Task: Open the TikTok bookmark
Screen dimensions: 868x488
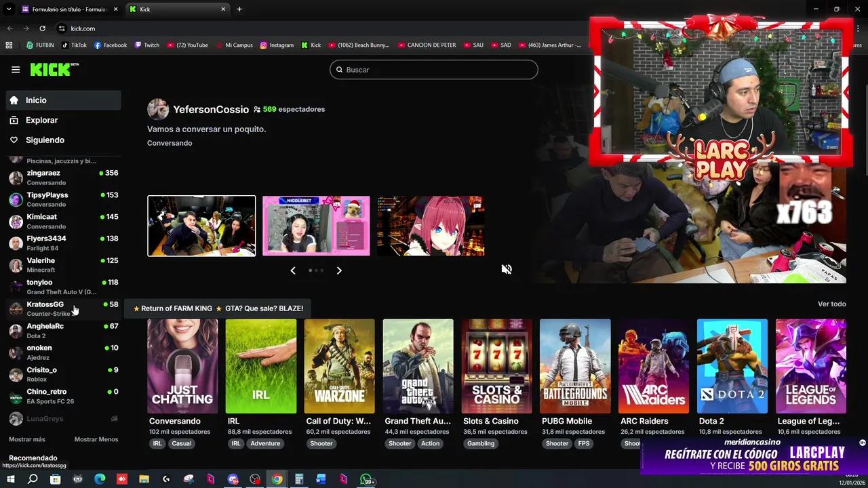Action: [74, 45]
